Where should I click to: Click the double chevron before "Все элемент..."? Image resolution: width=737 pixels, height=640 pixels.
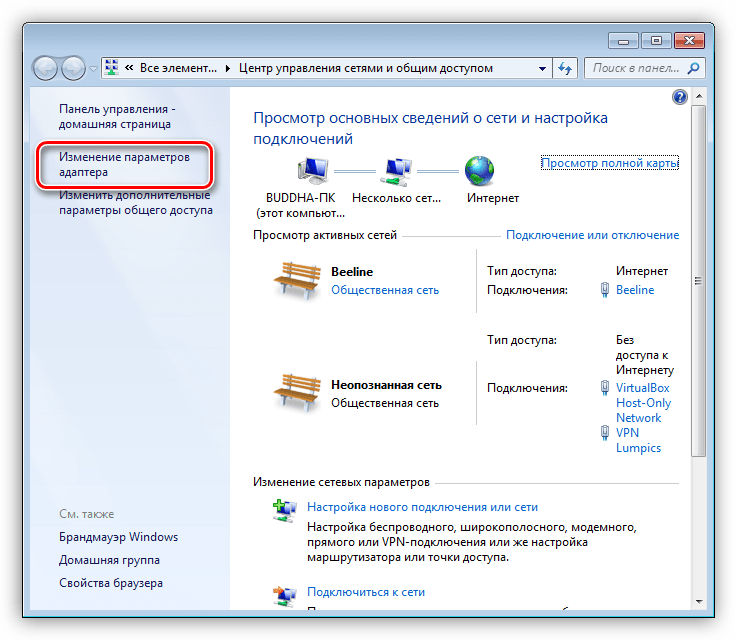click(129, 68)
